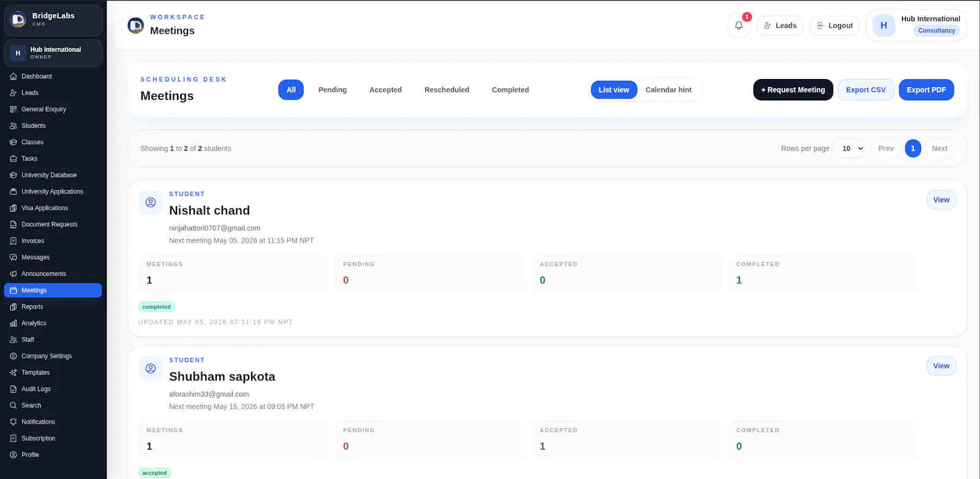The width and height of the screenshot is (980, 479).
Task: Switch to Calendar hint view
Action: point(668,90)
